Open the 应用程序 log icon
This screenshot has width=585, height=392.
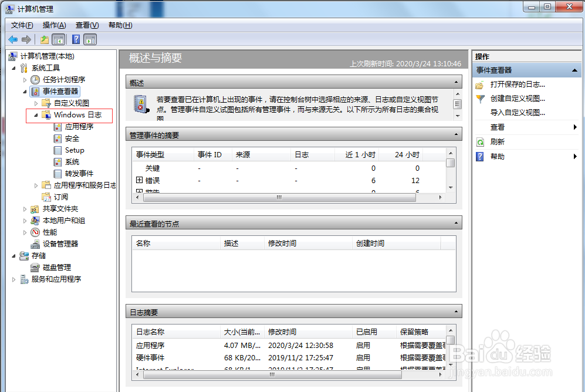[58, 127]
